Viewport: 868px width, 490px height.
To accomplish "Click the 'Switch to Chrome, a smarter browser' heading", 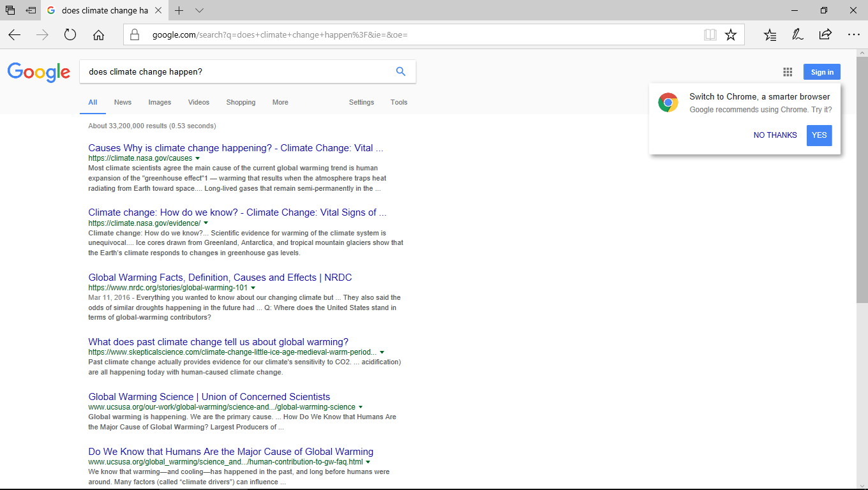I will pyautogui.click(x=759, y=97).
